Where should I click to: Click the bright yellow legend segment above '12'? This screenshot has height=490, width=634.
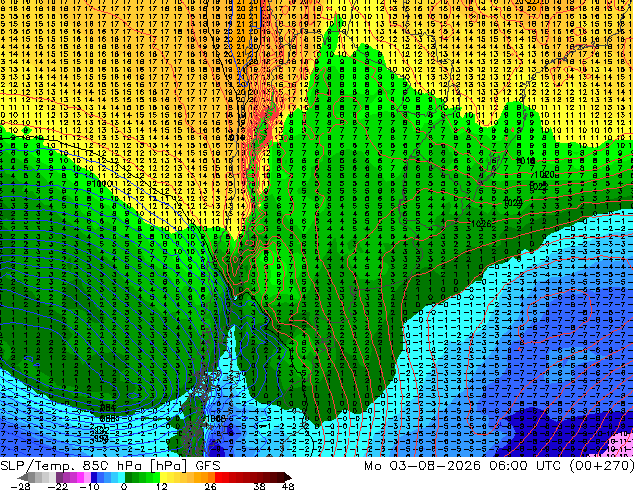[163, 477]
